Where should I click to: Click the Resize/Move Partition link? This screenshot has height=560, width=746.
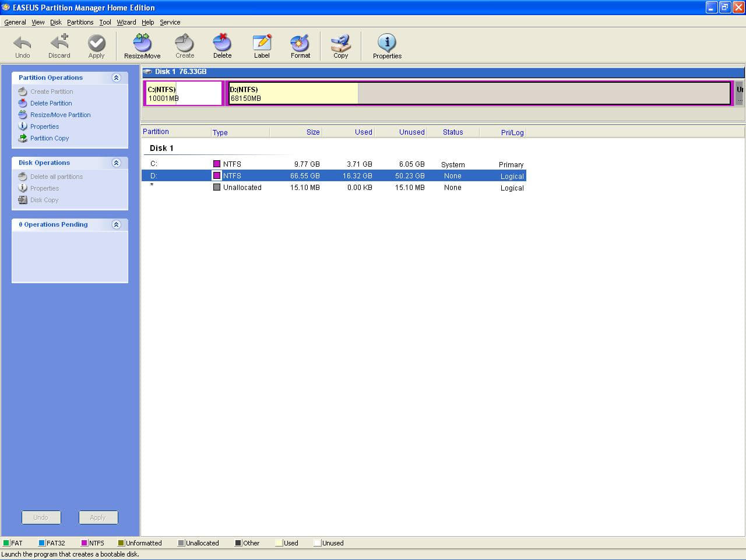pyautogui.click(x=61, y=115)
